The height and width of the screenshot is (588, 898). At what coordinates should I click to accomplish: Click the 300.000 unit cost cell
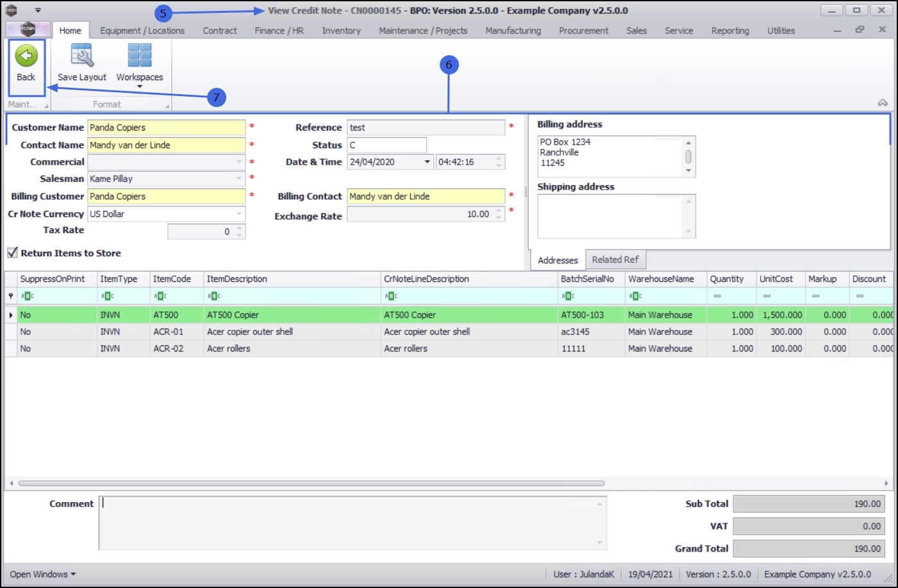tap(781, 332)
